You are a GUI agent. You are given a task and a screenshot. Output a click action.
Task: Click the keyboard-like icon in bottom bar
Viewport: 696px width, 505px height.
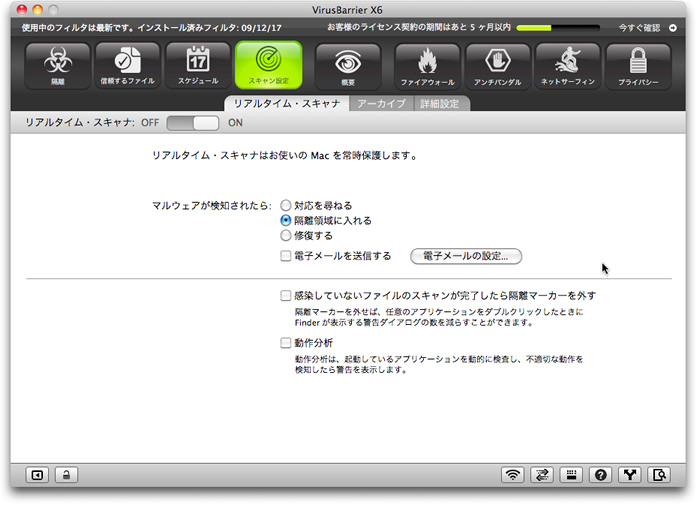(x=571, y=475)
